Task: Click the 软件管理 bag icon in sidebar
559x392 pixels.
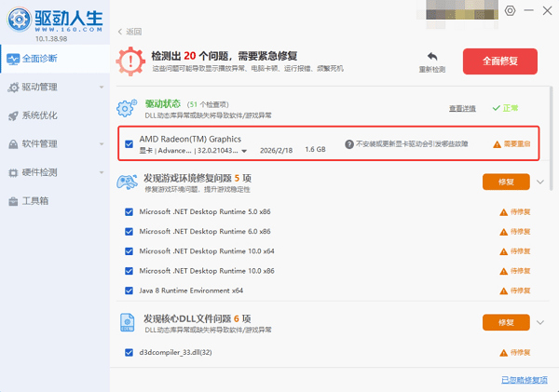Action: point(13,144)
